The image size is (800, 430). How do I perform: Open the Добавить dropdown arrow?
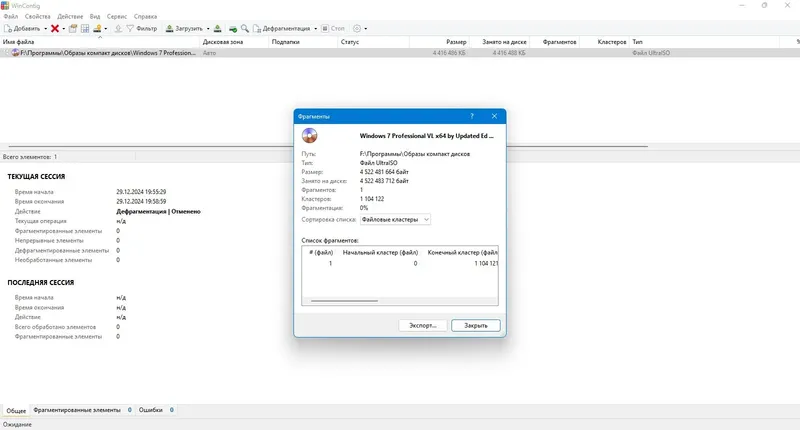coord(45,29)
